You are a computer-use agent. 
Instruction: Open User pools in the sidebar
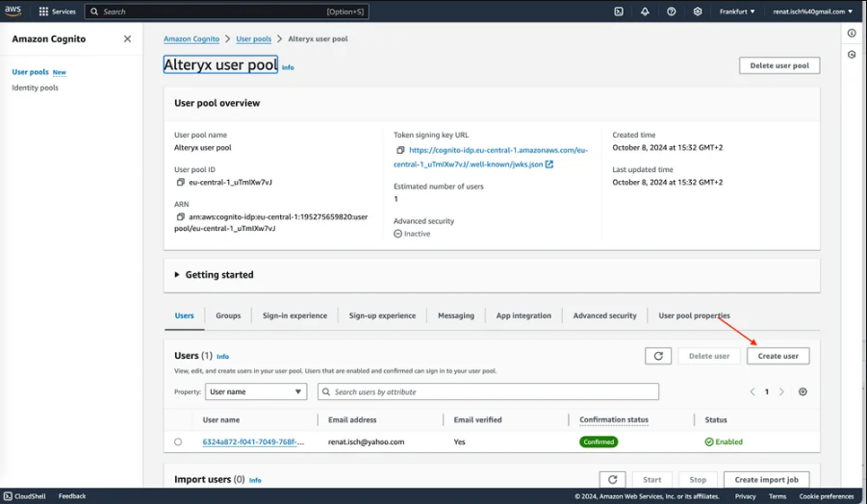point(31,72)
